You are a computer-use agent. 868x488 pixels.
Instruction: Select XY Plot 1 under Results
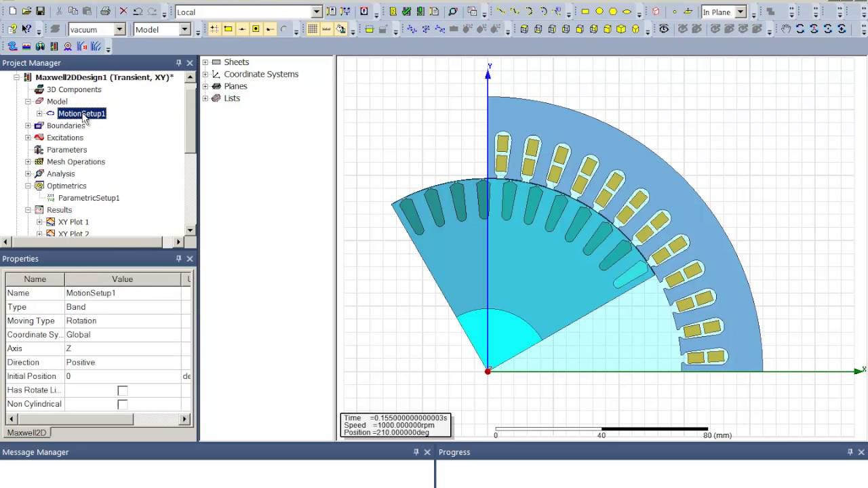(x=73, y=222)
